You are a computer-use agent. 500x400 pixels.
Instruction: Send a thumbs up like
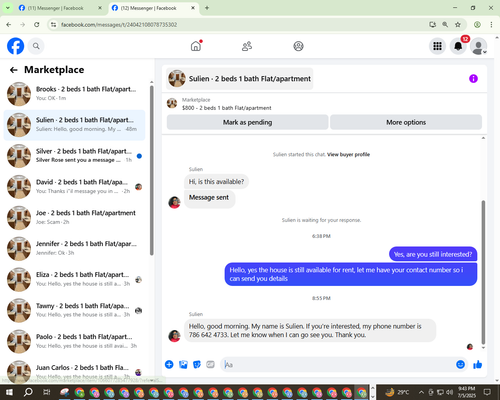478,364
